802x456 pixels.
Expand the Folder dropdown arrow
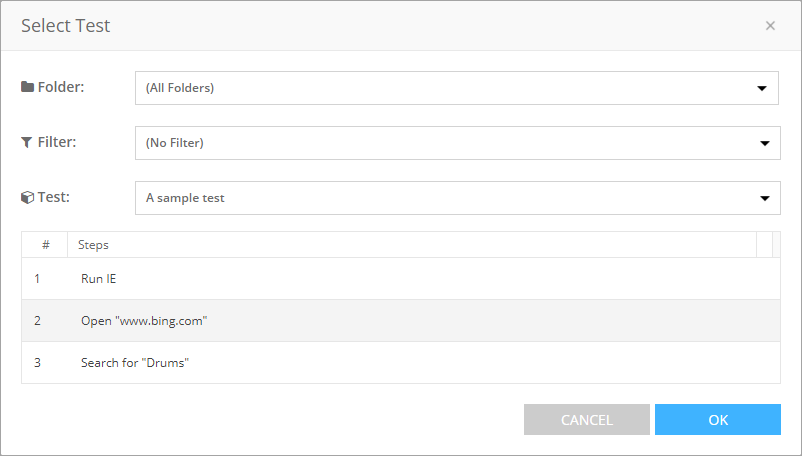pos(762,88)
